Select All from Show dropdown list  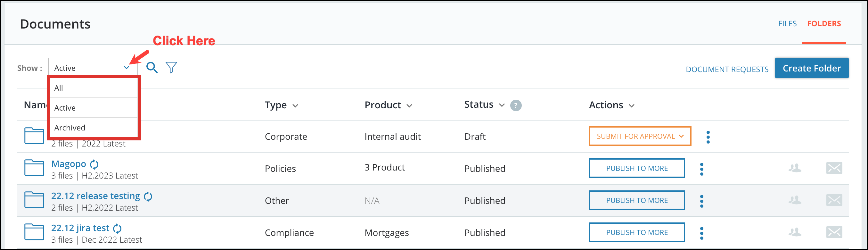94,88
